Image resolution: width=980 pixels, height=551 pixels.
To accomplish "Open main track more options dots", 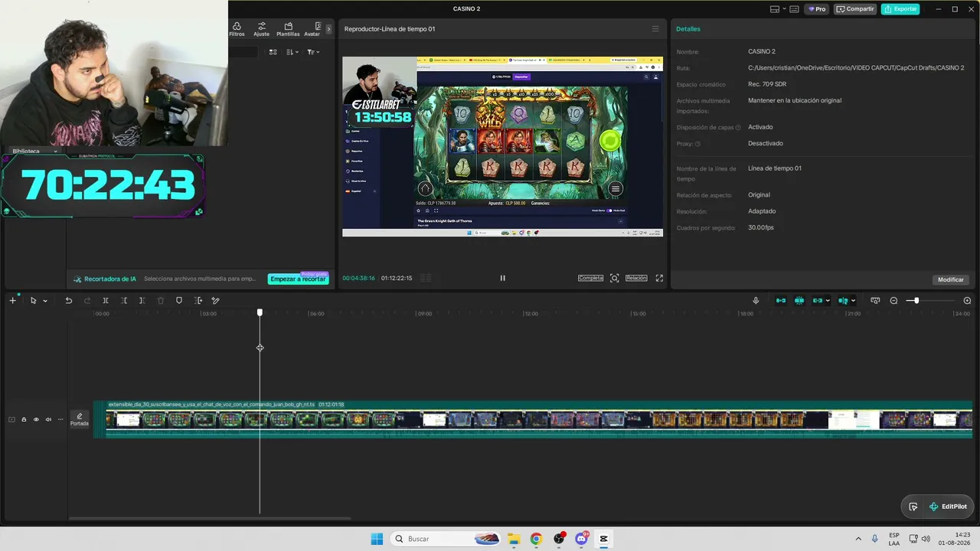I will [x=60, y=419].
